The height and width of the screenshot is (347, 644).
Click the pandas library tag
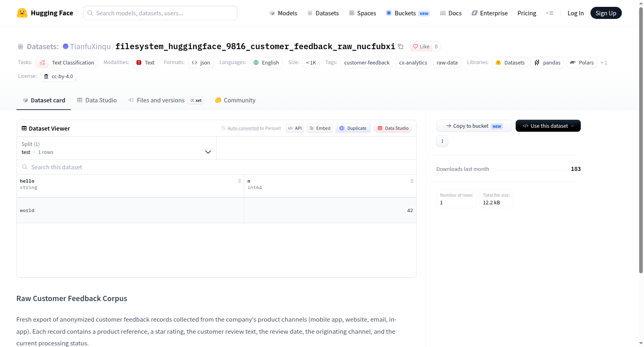pos(547,62)
